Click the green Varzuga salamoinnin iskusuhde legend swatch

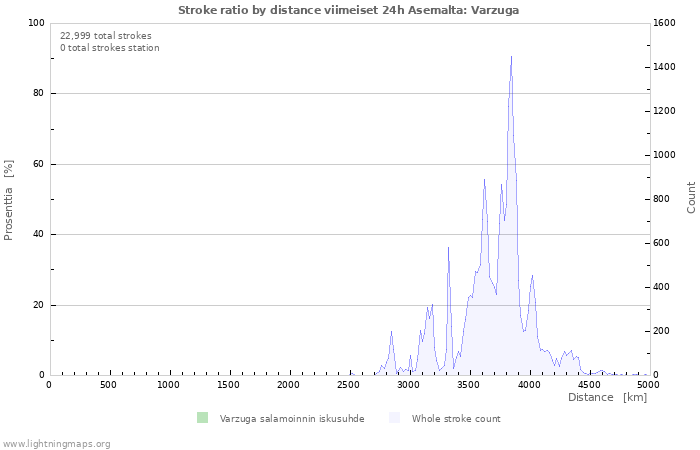point(202,418)
